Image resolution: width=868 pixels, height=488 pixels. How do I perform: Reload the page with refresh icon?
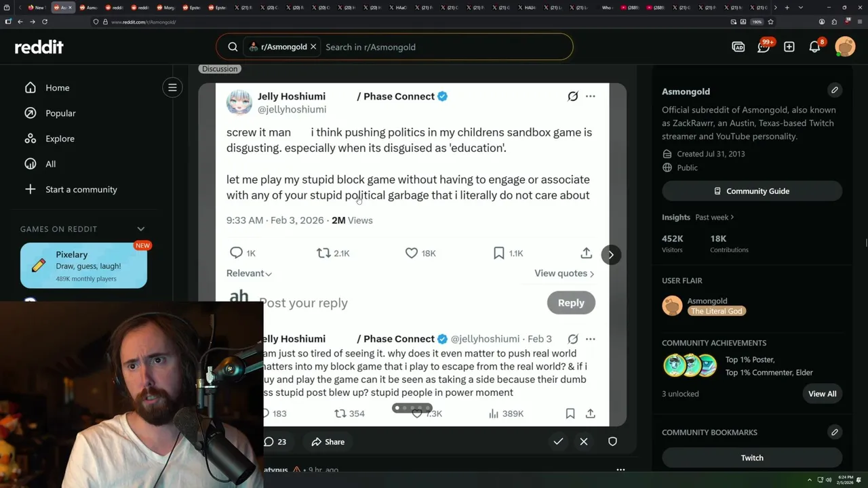point(45,22)
